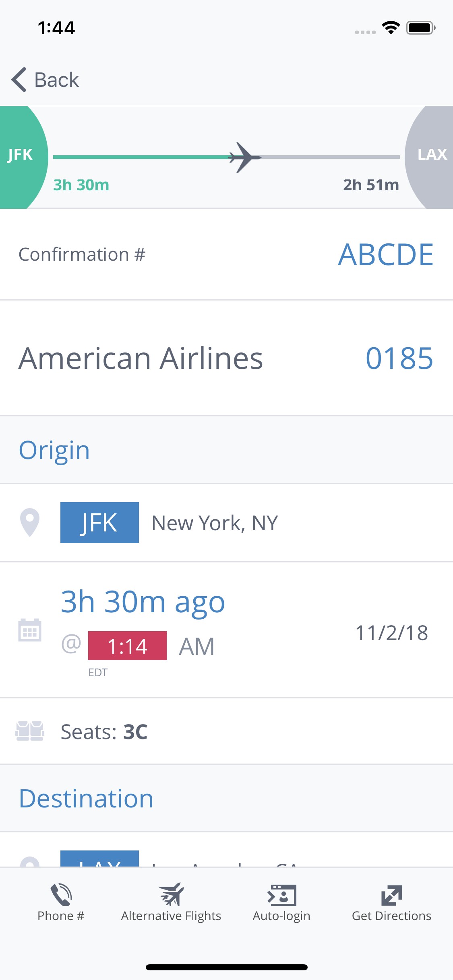
Task: Tap the Alternative Flights airplane icon
Action: (x=171, y=894)
